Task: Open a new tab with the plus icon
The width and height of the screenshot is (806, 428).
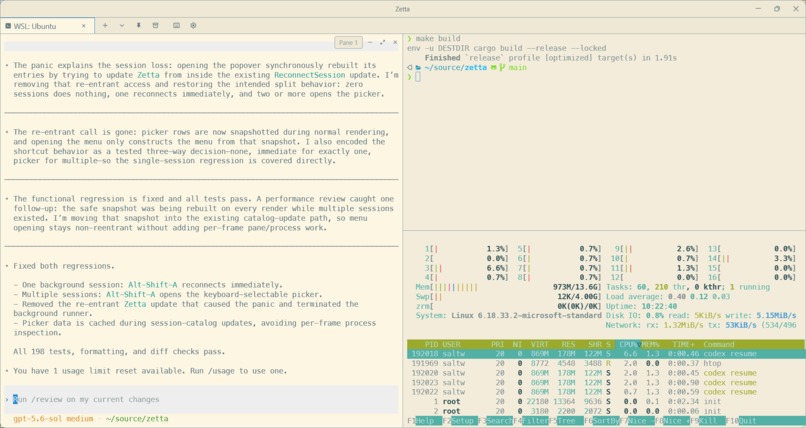Action: (x=105, y=25)
